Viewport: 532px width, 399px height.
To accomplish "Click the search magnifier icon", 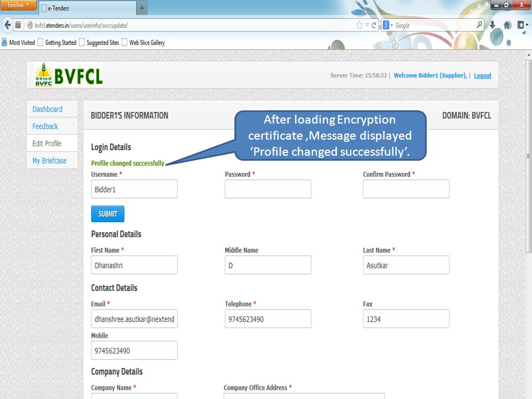I will [x=479, y=25].
